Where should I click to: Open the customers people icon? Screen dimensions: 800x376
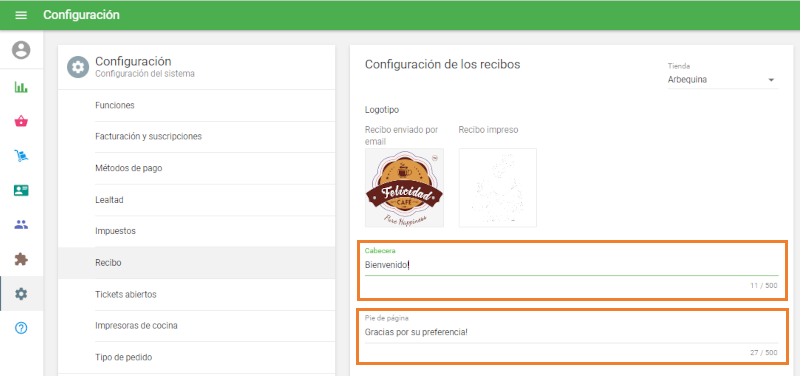pyautogui.click(x=21, y=224)
